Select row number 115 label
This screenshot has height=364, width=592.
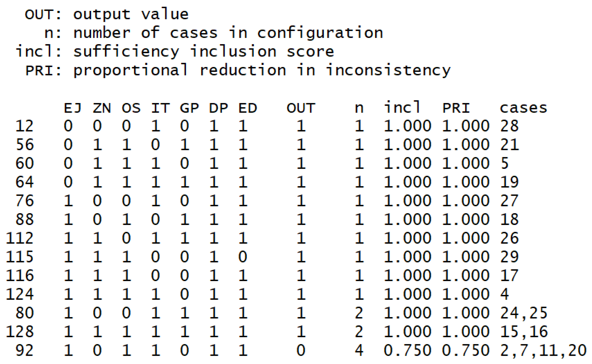(20, 257)
